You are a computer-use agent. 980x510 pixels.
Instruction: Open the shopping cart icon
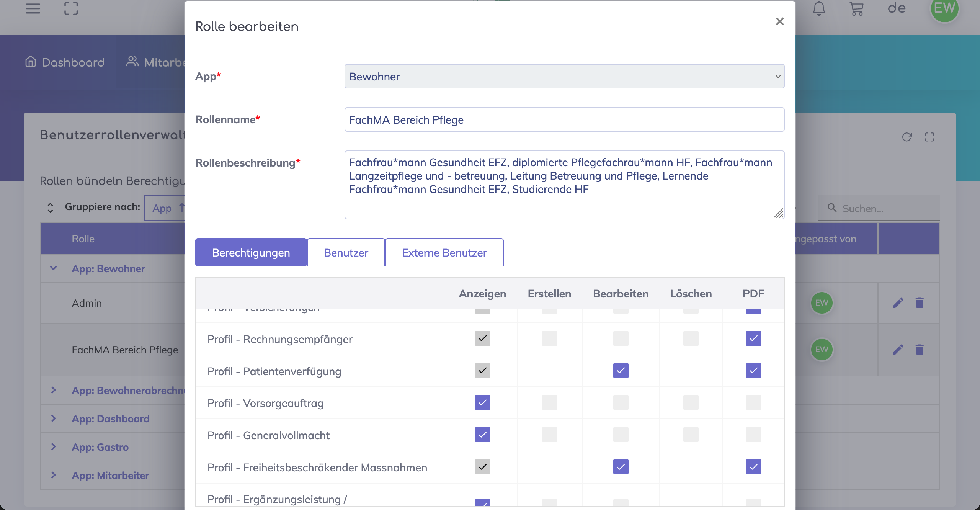[856, 8]
